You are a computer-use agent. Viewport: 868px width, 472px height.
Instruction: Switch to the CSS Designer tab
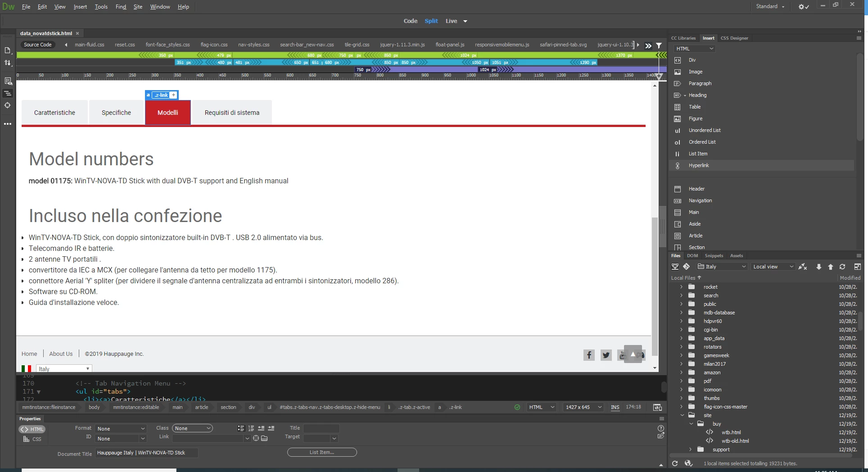734,38
